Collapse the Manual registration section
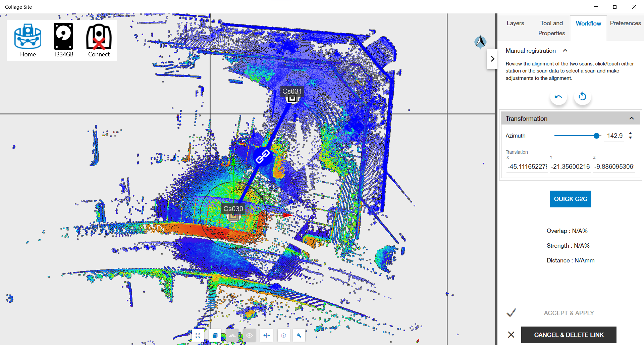The width and height of the screenshot is (644, 345). click(x=565, y=51)
